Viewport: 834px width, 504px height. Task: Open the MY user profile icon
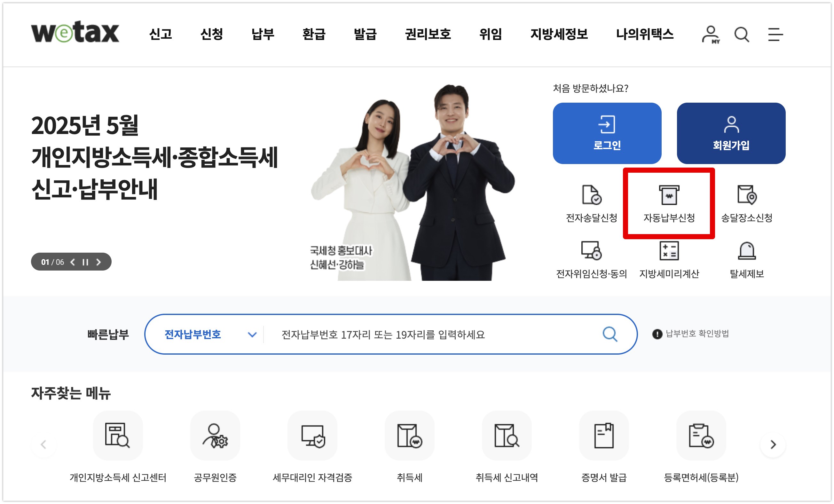711,35
